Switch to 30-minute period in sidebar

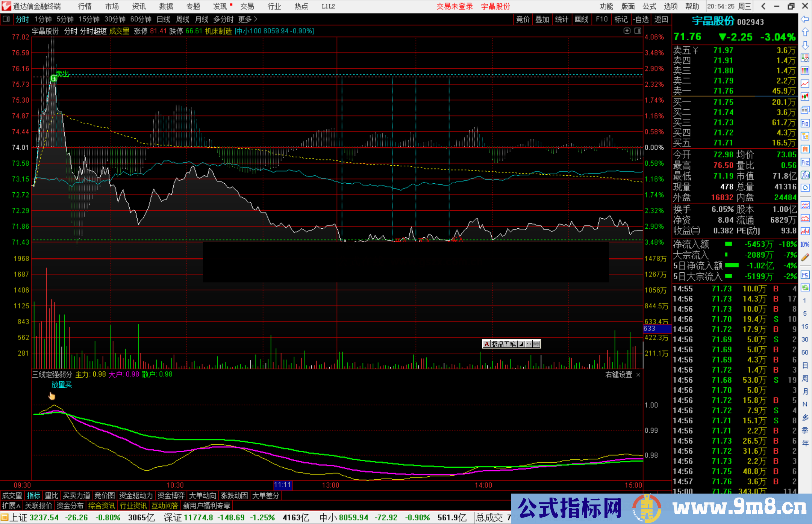point(804,339)
